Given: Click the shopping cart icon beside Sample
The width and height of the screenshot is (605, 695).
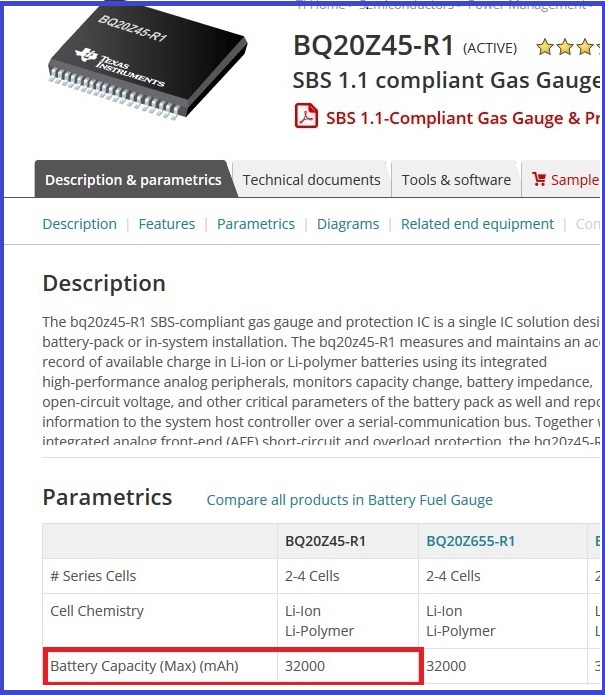Looking at the screenshot, I should [x=539, y=180].
